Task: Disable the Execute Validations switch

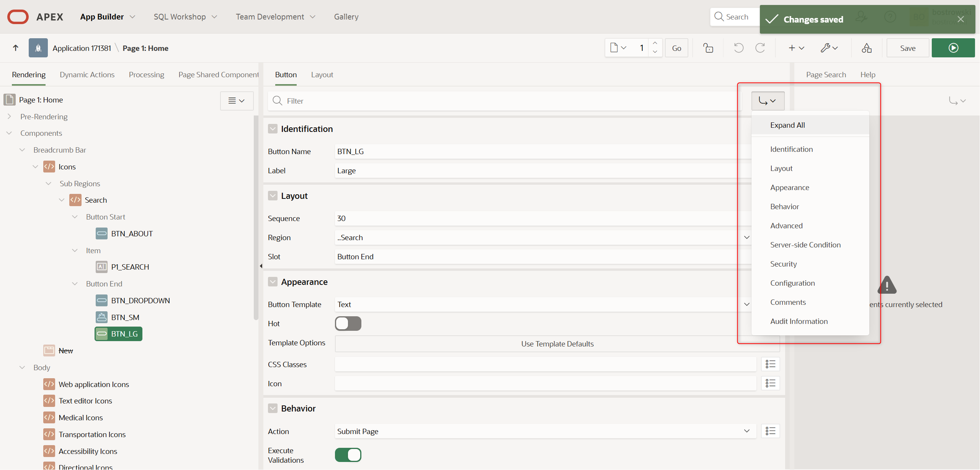Action: tap(348, 455)
